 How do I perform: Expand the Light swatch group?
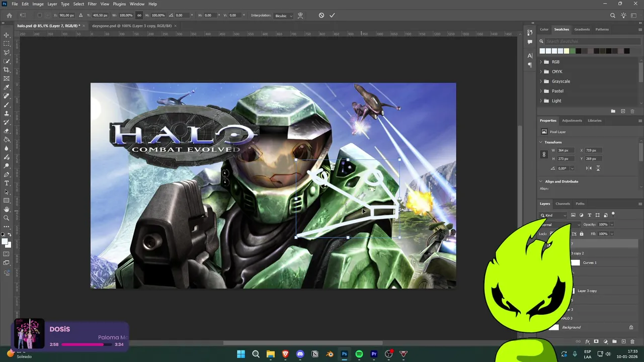tap(541, 101)
